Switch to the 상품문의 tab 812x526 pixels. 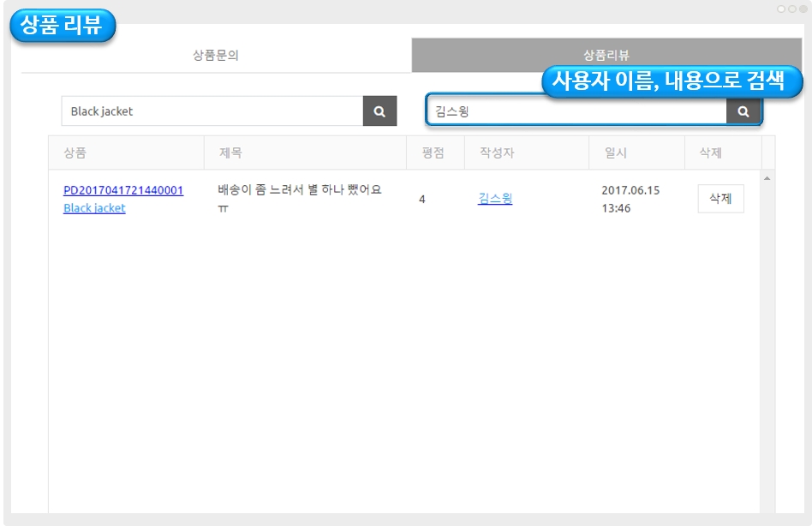click(216, 56)
